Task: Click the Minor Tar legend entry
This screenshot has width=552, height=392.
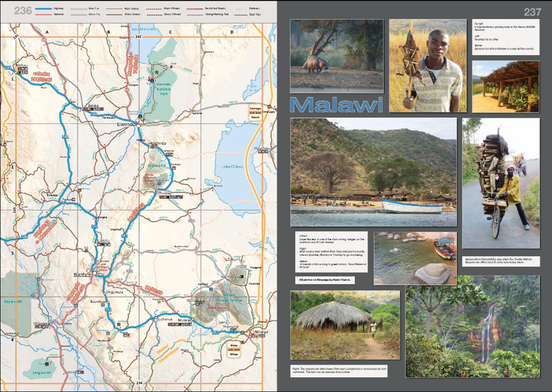Action: [85, 14]
